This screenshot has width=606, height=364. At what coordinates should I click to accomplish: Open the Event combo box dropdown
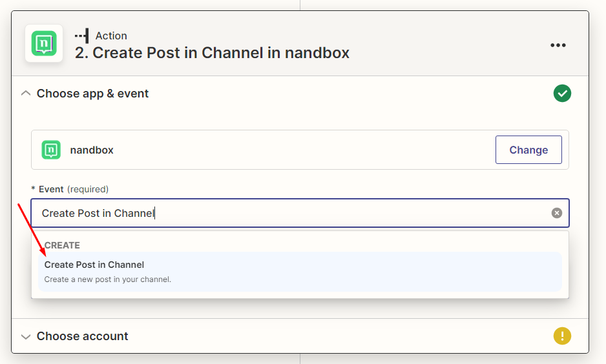(291, 213)
